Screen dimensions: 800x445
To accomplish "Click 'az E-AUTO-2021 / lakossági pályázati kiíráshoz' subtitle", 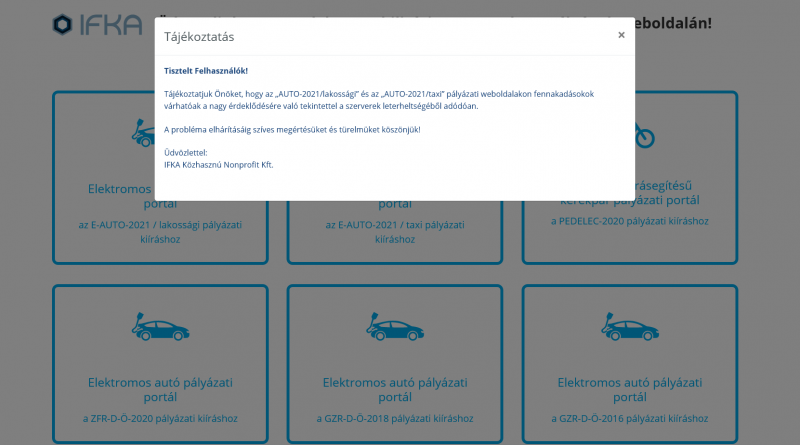I will 160,232.
